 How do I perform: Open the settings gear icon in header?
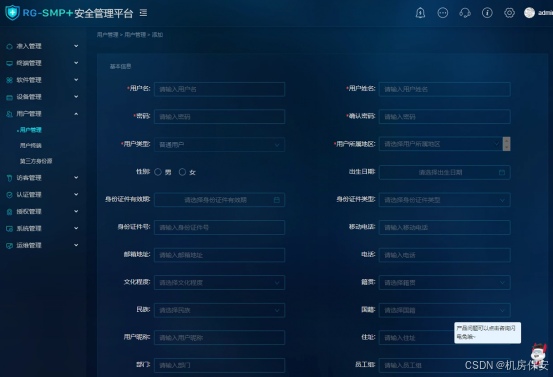point(509,13)
